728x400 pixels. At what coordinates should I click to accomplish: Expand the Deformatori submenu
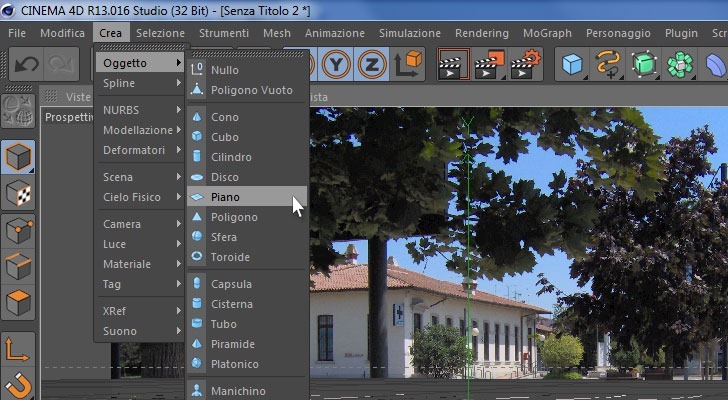point(141,150)
